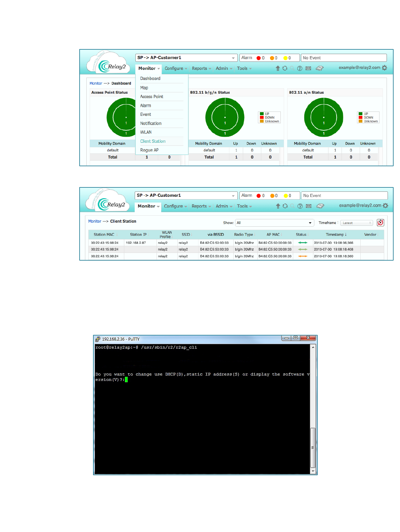
Task: Click the red critical alarm indicator in Dashboard screenshot
Action: (259, 58)
